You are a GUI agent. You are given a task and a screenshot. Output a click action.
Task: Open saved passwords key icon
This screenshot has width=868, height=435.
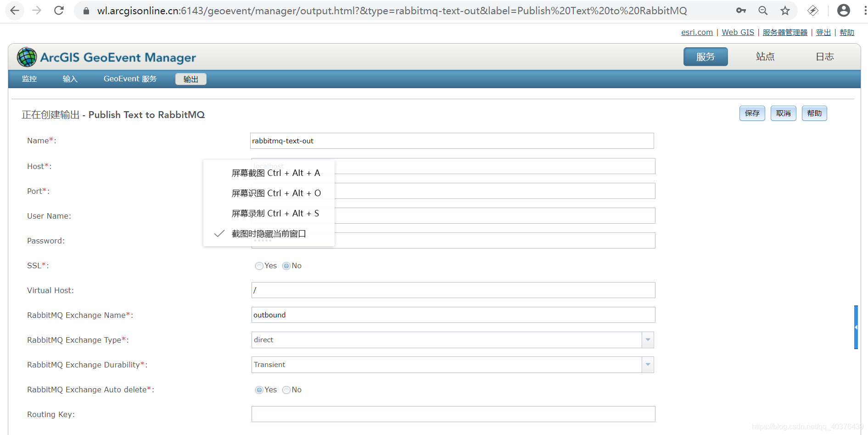[741, 10]
